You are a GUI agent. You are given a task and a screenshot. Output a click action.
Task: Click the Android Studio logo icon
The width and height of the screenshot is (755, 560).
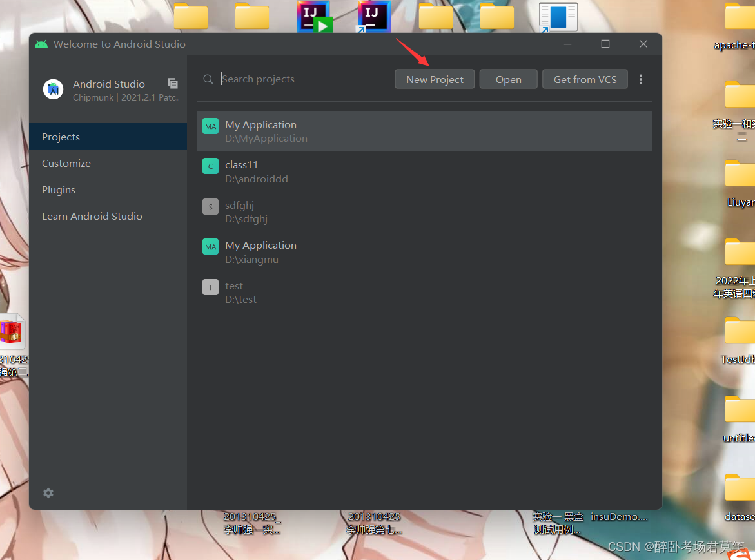pyautogui.click(x=53, y=89)
